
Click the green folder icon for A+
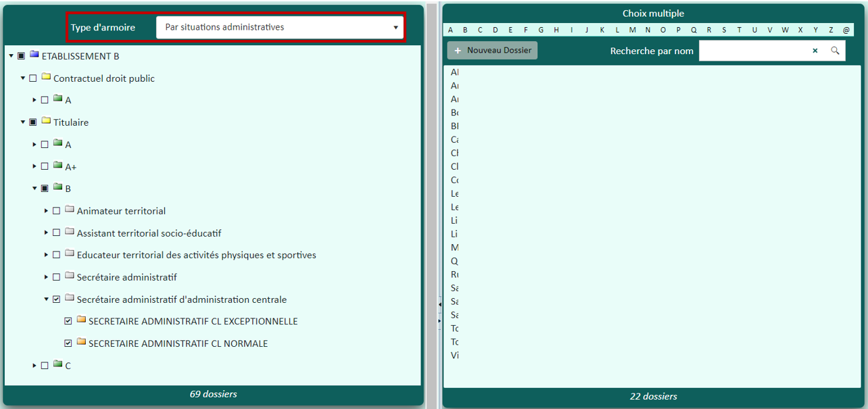click(58, 166)
